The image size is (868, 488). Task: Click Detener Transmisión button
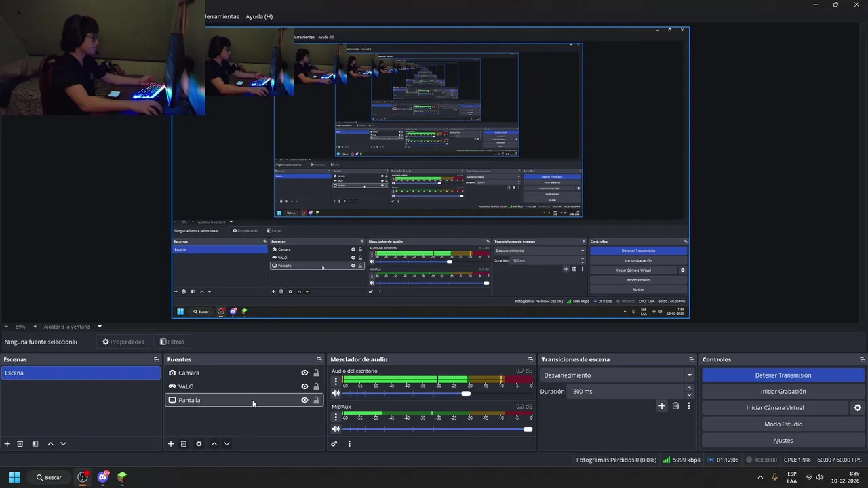(x=783, y=375)
